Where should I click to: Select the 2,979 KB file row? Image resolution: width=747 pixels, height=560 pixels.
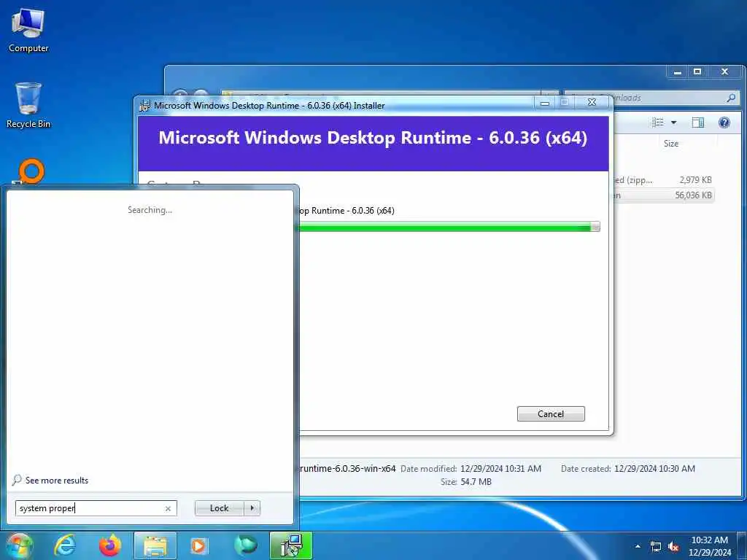point(663,180)
